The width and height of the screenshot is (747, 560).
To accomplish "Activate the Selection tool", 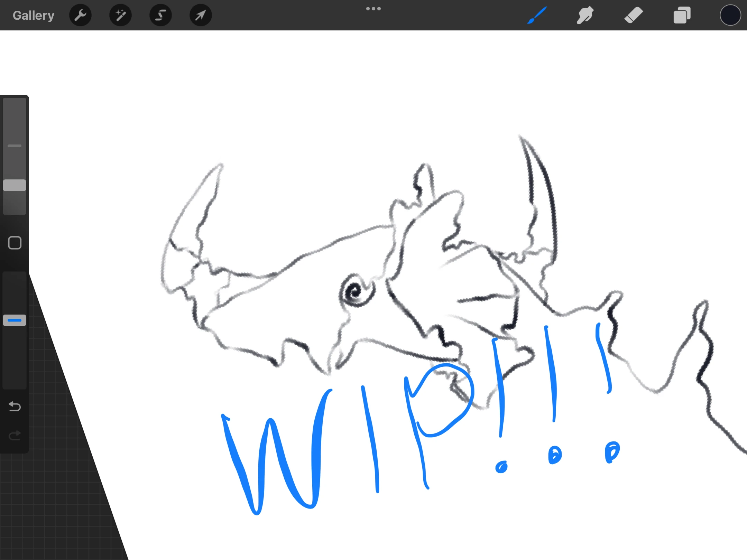I will pos(160,15).
